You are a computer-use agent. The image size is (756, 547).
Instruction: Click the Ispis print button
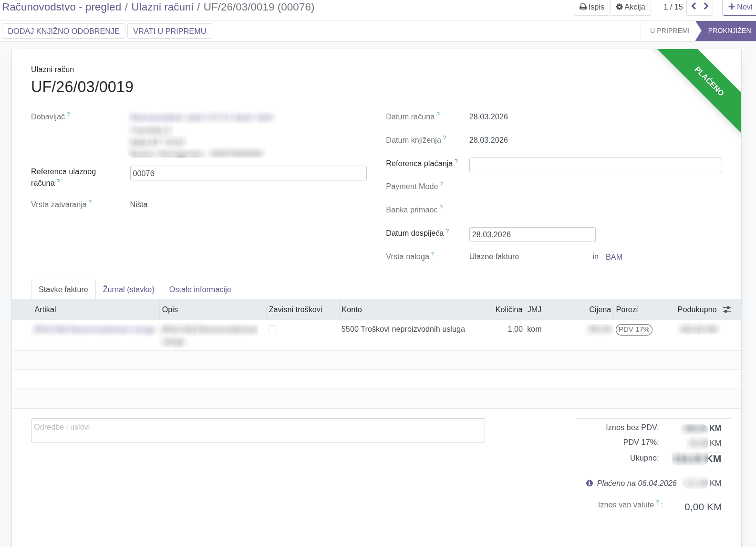pyautogui.click(x=591, y=7)
